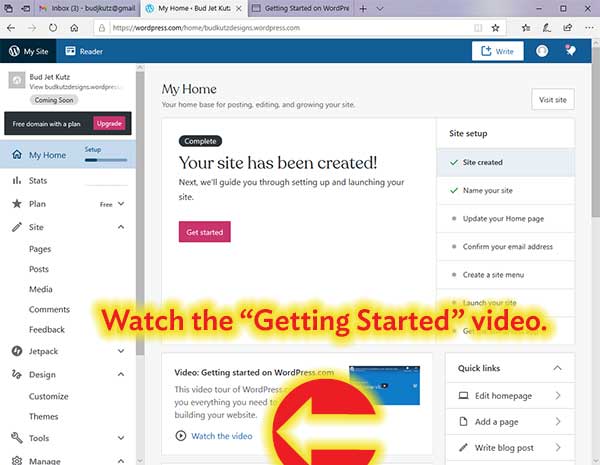Reload the page with refresh icon
Viewport: 600px width, 465px height.
(53, 28)
